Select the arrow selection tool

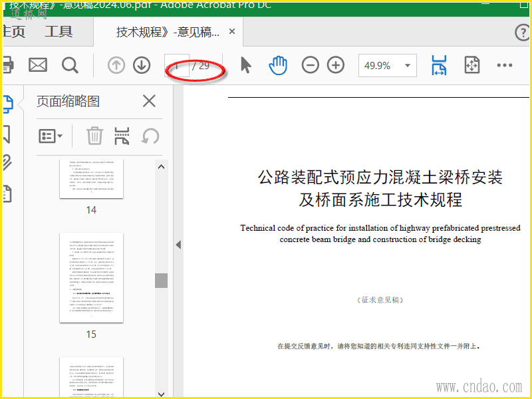[x=245, y=65]
